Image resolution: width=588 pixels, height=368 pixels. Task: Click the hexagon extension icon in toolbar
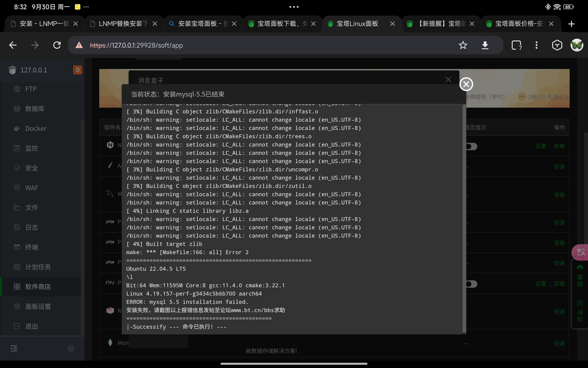point(557,45)
